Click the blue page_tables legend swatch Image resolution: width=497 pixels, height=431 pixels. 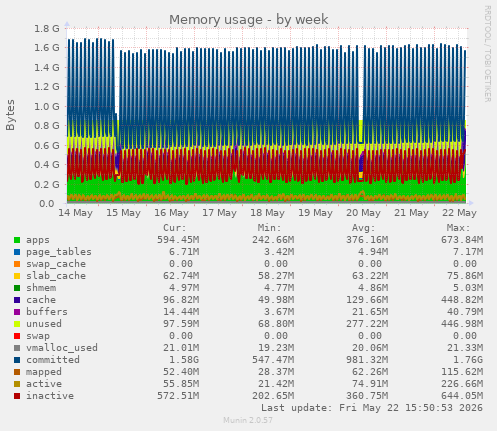[17, 252]
